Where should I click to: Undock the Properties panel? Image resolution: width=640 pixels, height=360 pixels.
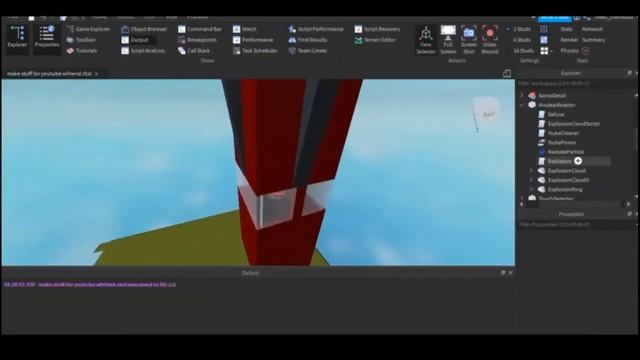pos(629,214)
